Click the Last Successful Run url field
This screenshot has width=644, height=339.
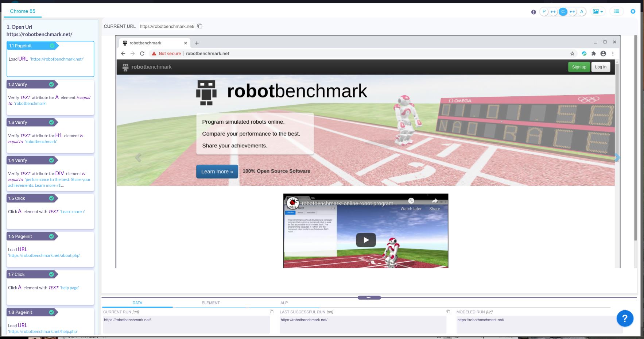[363, 324]
